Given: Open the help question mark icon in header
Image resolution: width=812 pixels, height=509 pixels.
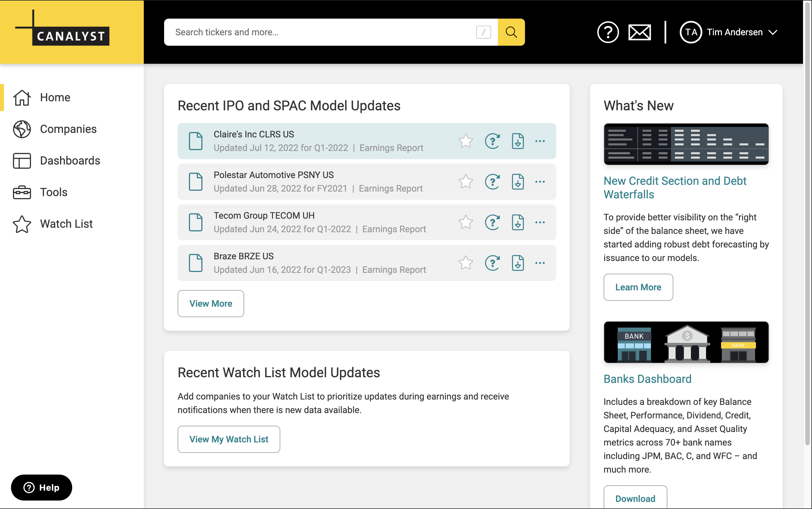Looking at the screenshot, I should click(608, 32).
